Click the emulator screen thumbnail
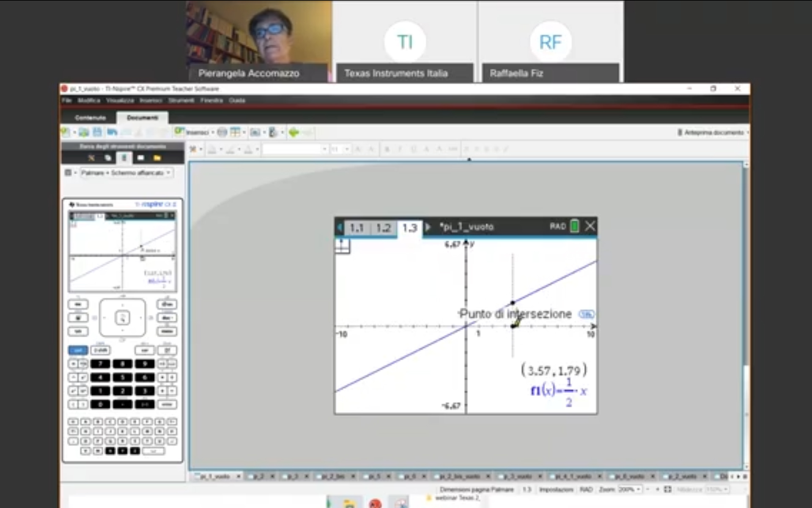Image resolution: width=812 pixels, height=508 pixels. pos(123,252)
